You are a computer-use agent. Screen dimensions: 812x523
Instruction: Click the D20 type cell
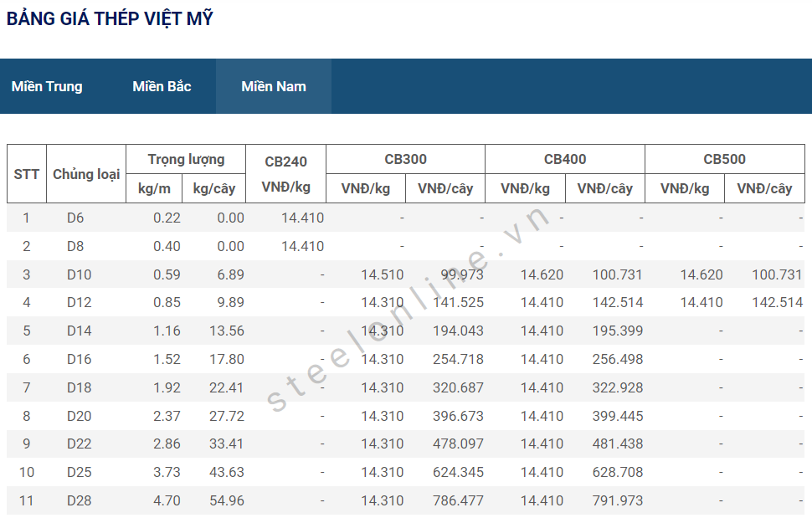(80, 417)
